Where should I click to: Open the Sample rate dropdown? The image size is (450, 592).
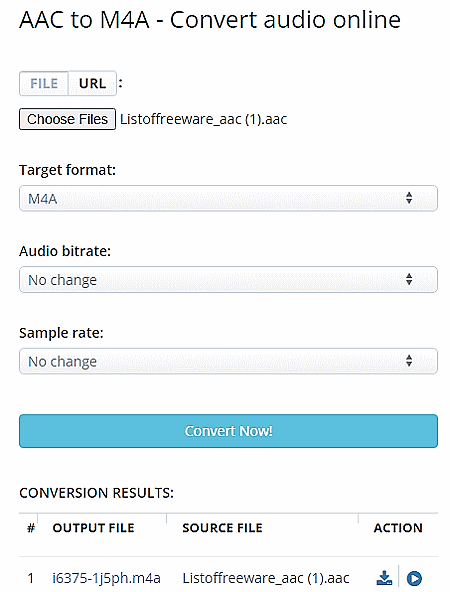pos(228,361)
